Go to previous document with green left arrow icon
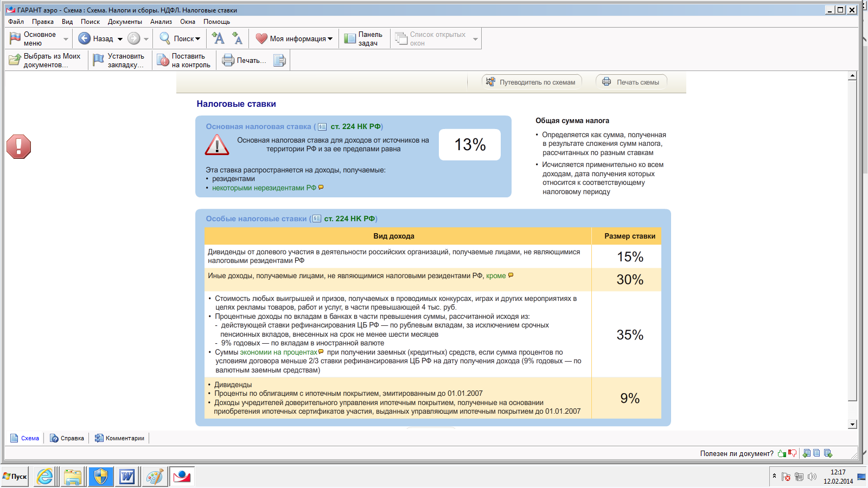This screenshot has width=868, height=488. [807, 453]
